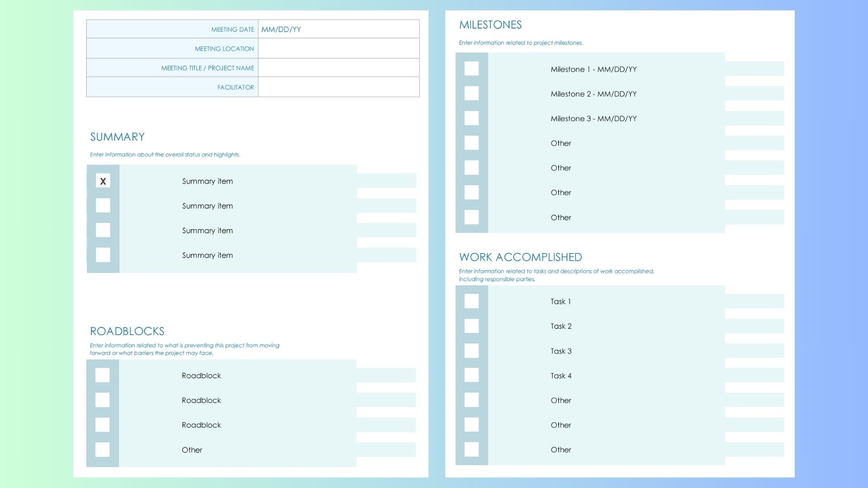This screenshot has width=868, height=488.
Task: Tick the Milestone 1 checkbox
Action: [x=472, y=69]
